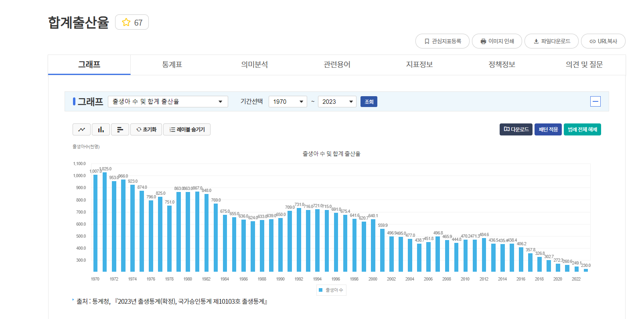
Task: Click the page heading 합계출산율
Action: coord(79,22)
